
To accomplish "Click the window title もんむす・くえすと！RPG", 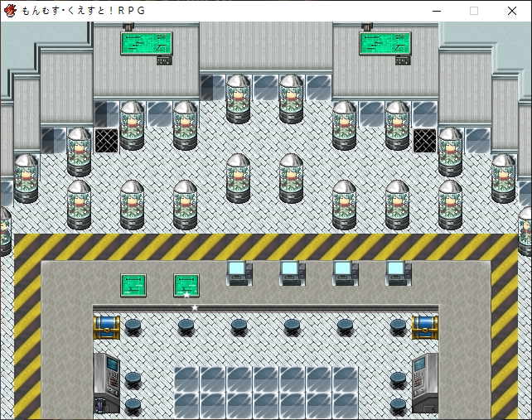I will (x=84, y=11).
